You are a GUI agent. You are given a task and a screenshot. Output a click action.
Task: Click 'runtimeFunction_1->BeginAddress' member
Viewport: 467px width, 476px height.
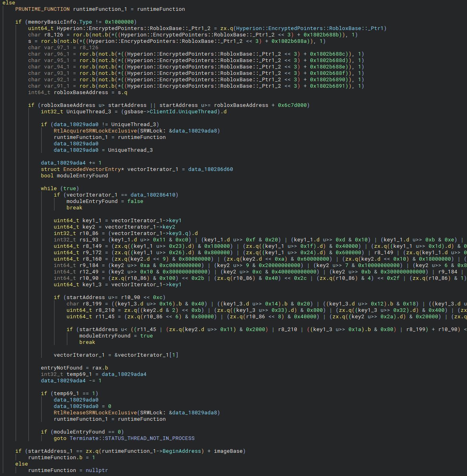151,451
